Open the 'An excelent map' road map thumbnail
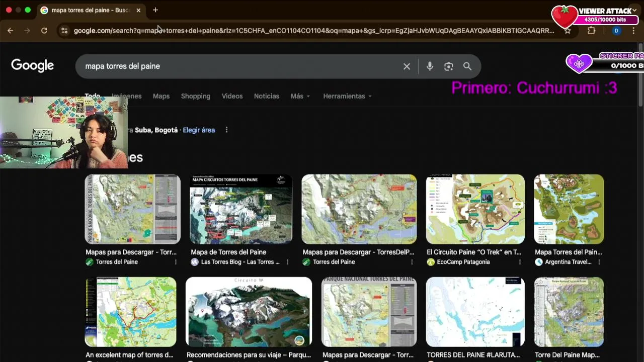The image size is (644, 362). [131, 312]
